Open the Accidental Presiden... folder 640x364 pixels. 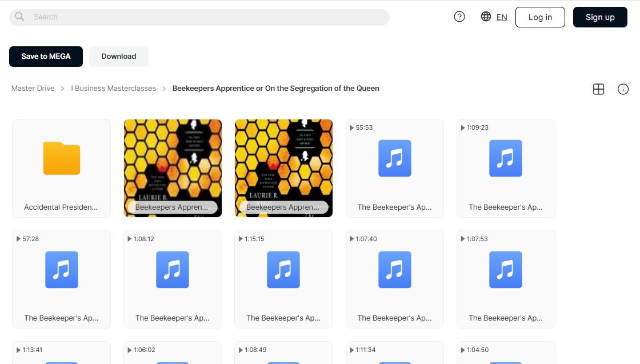click(x=61, y=168)
